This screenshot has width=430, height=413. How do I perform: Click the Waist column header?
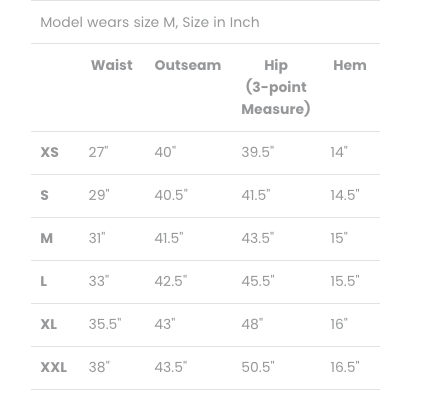pyautogui.click(x=112, y=65)
